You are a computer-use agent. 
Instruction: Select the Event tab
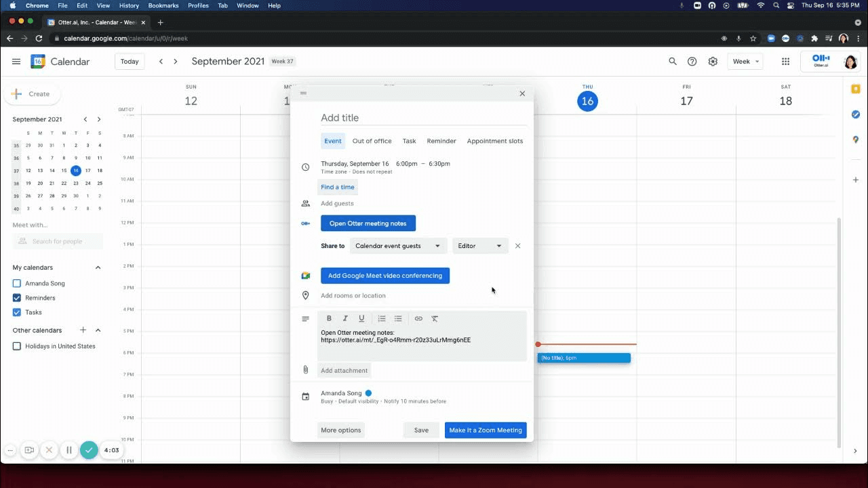333,141
